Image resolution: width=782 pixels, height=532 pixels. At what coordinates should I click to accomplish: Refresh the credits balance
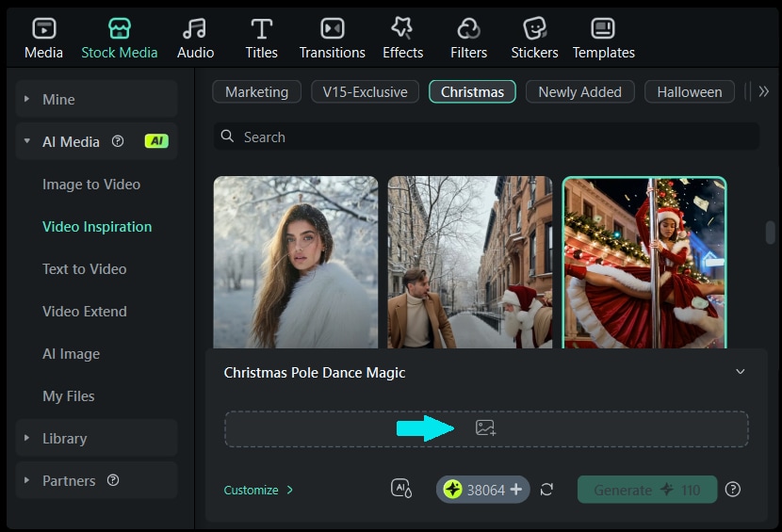pos(546,490)
